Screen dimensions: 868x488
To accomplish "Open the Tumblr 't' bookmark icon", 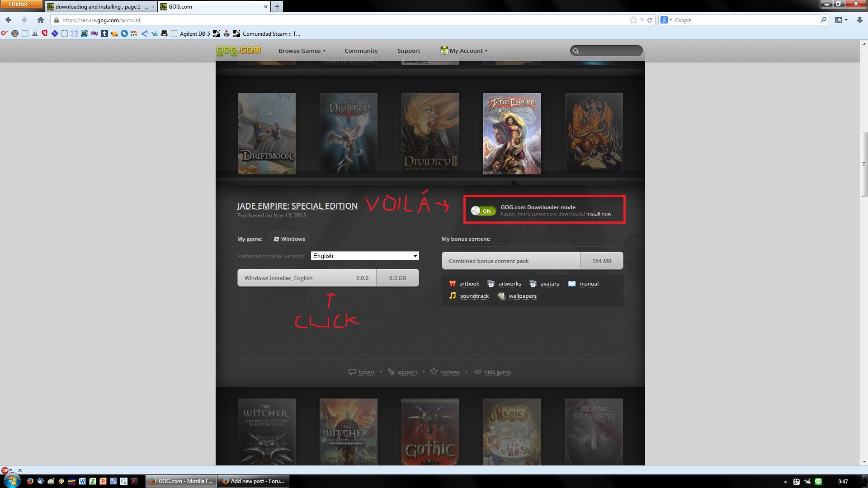I will coord(104,33).
